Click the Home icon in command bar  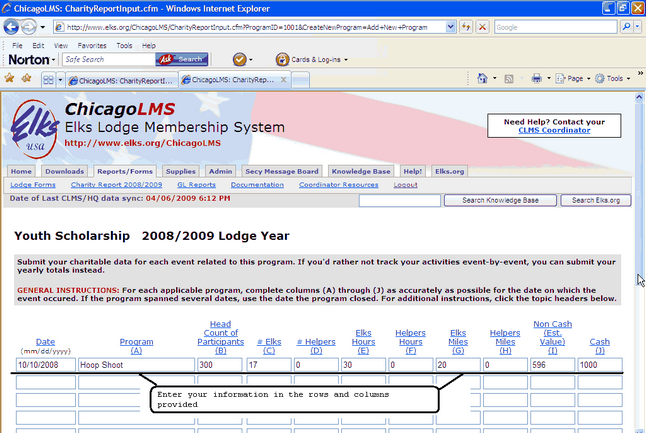[483, 78]
